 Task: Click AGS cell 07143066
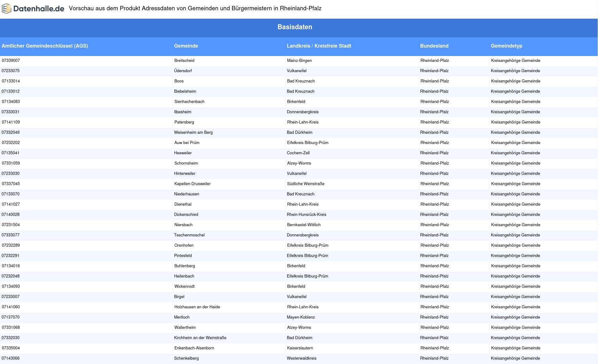point(86,358)
